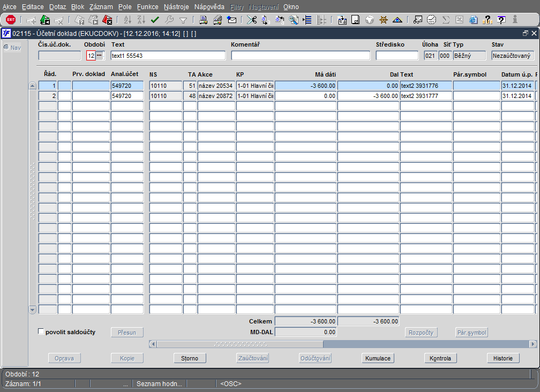Click the eye pyramid icon
This screenshot has height=392, width=540.
[x=397, y=20]
